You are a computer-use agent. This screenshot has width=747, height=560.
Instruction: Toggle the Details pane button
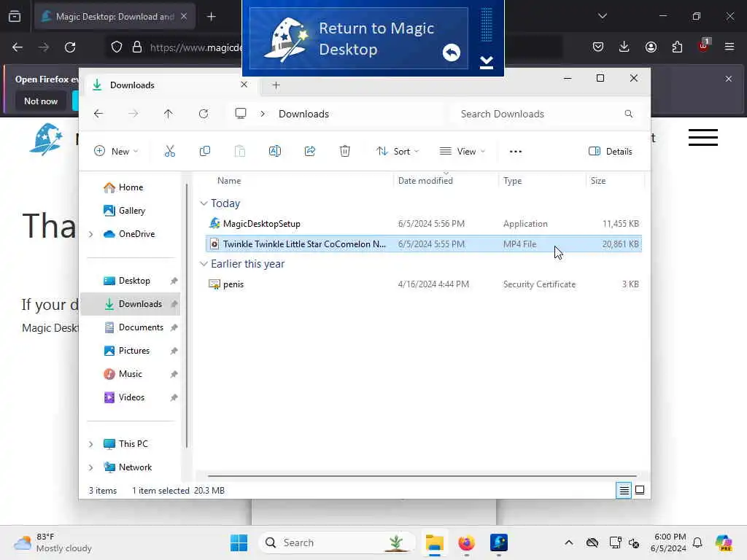pos(611,152)
